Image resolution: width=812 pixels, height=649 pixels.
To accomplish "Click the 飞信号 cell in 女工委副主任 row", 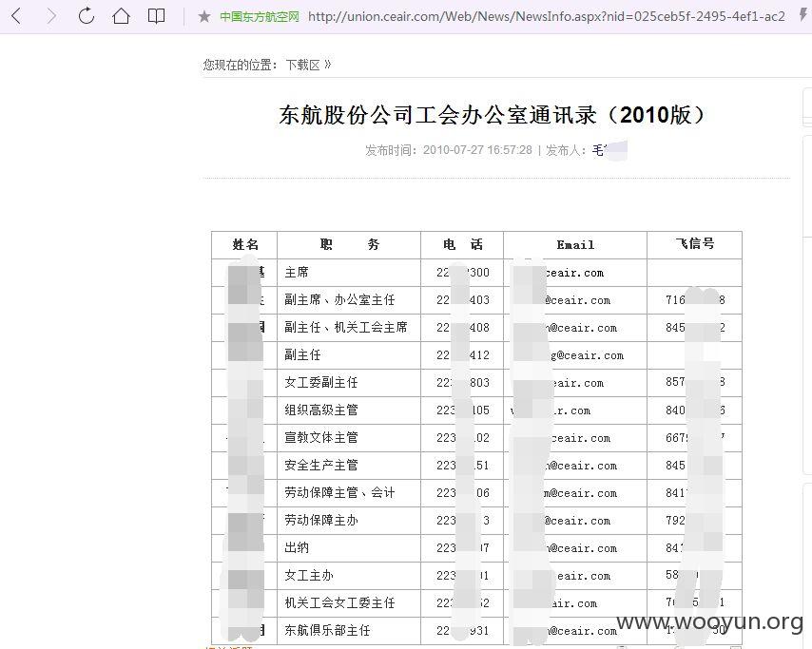I will 694,383.
